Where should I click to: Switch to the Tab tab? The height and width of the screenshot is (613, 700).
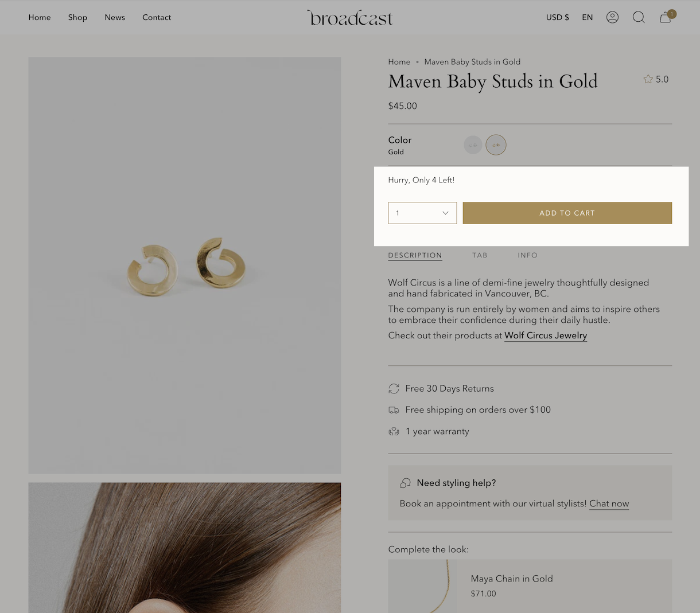pyautogui.click(x=480, y=255)
